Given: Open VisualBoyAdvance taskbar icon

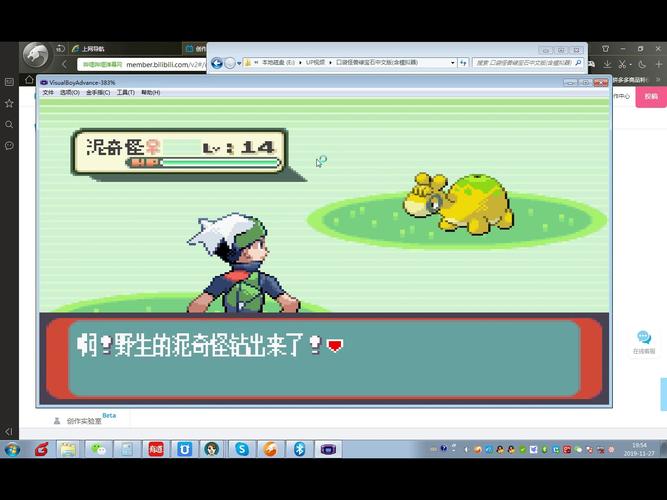Looking at the screenshot, I should coord(328,449).
